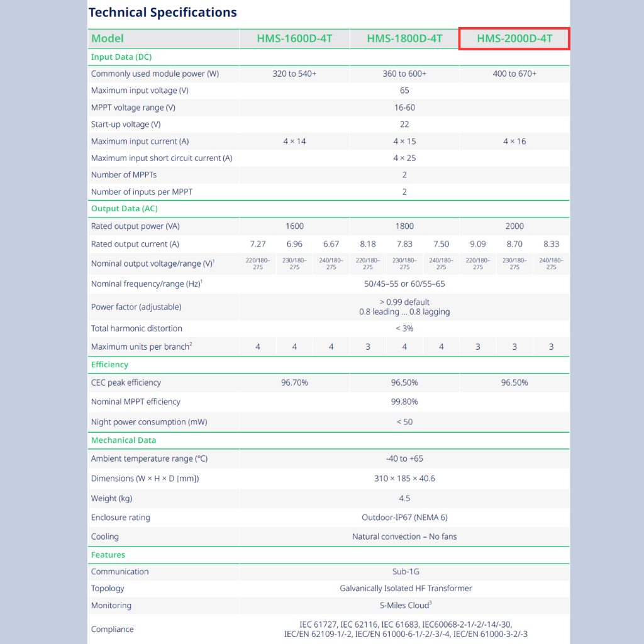This screenshot has width=644, height=644.
Task: Click the rated output current 8.33 cell
Action: (551, 245)
